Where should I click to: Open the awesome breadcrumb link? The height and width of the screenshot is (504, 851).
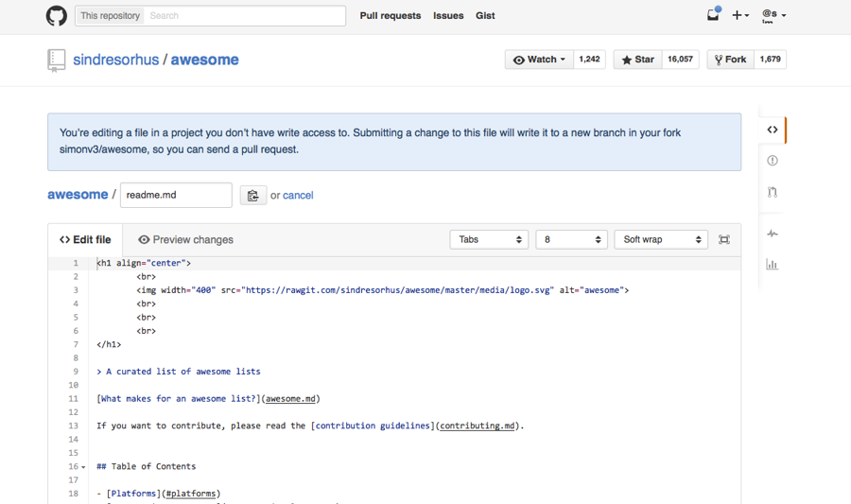(x=78, y=195)
